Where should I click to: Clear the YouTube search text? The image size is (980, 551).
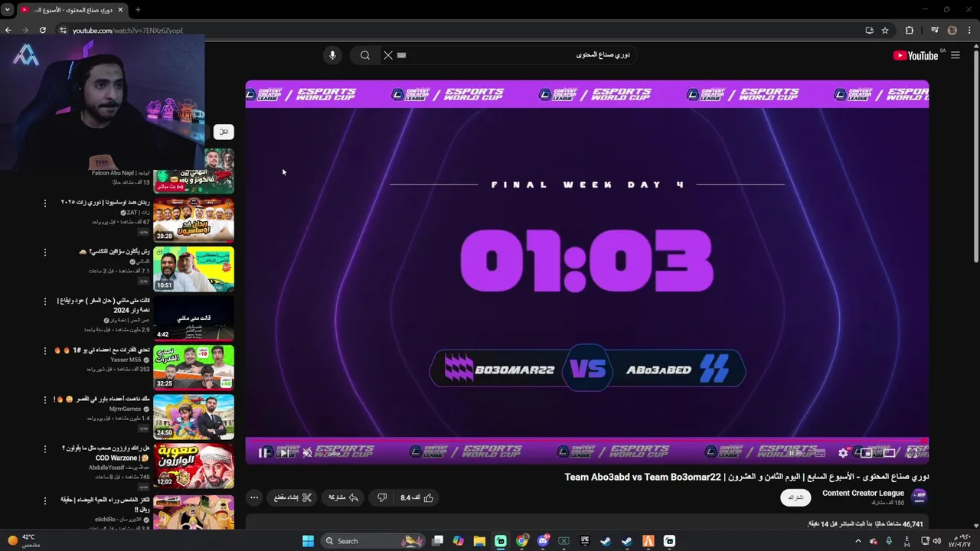pos(388,55)
